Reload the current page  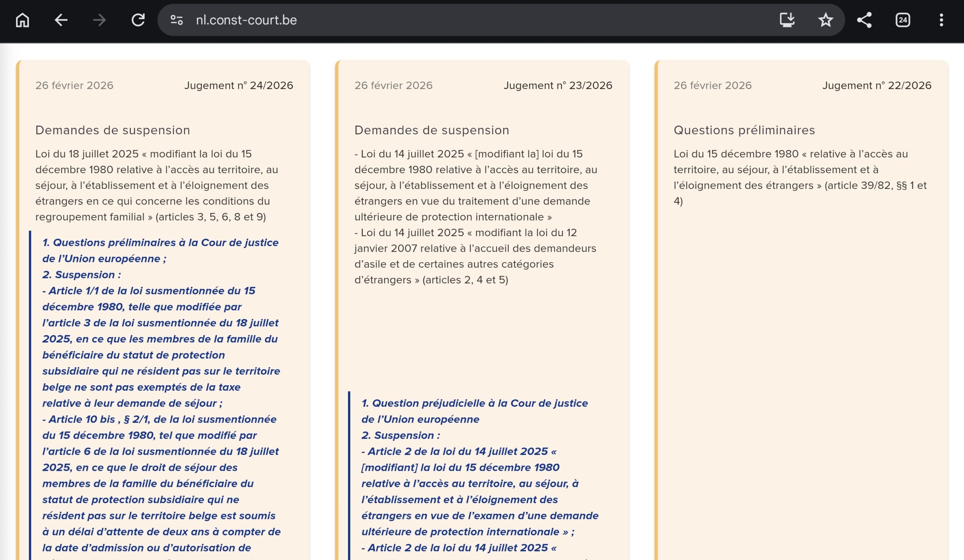pyautogui.click(x=138, y=20)
